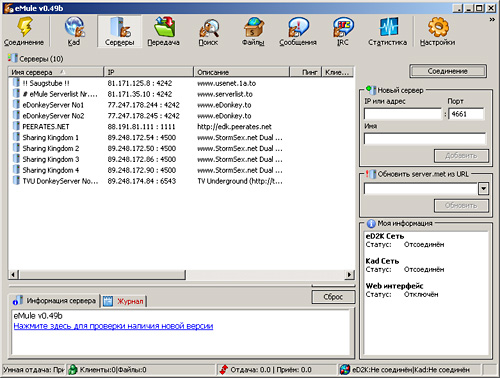
Task: Select the # eMule Serverlist Nr. row
Action: (181, 94)
